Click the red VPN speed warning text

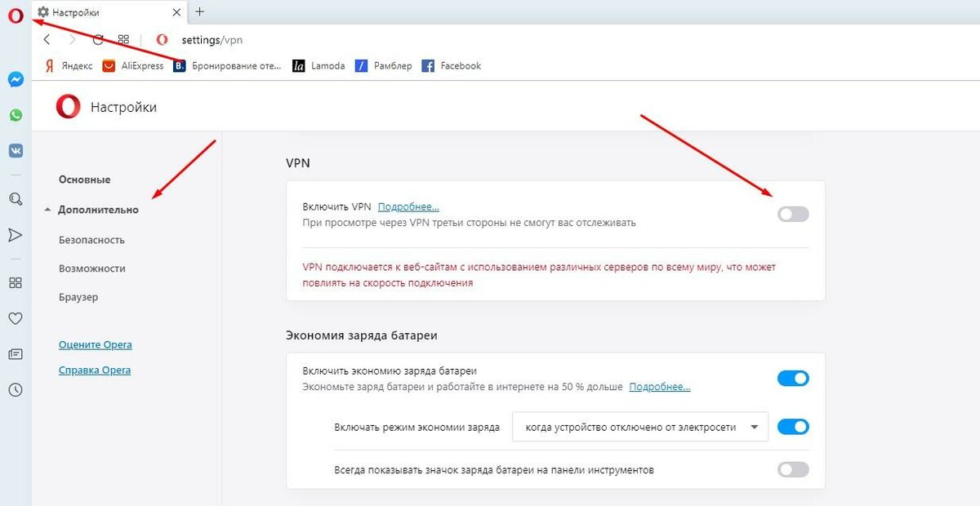pyautogui.click(x=539, y=275)
